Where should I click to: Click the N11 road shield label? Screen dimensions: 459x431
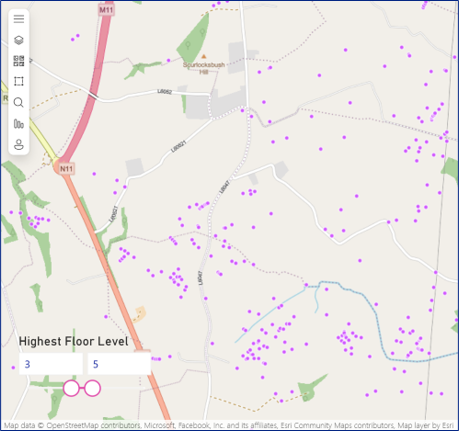coord(66,169)
